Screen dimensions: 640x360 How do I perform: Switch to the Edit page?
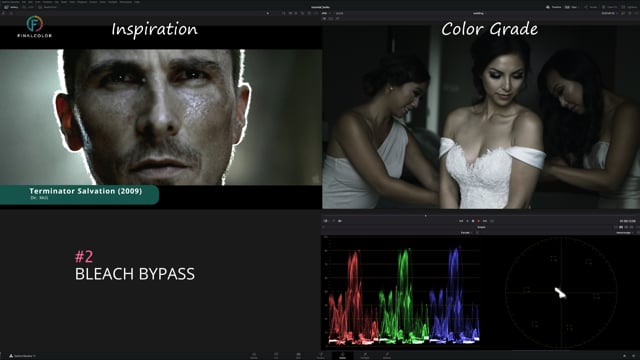coord(298,356)
